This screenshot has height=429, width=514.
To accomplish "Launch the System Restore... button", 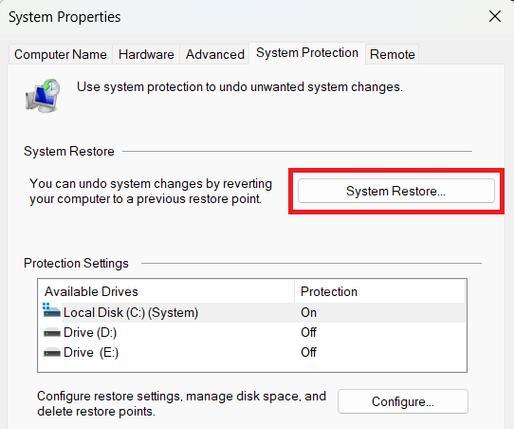I will (396, 191).
